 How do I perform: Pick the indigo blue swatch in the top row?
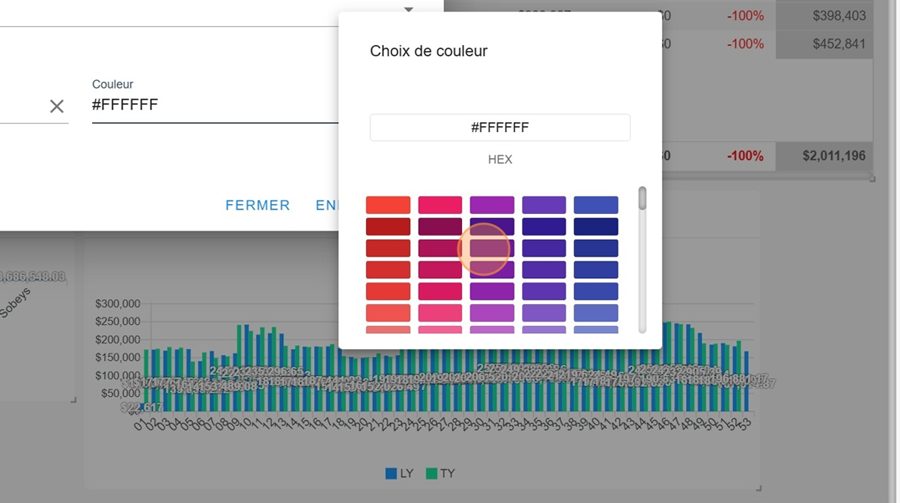coord(596,205)
